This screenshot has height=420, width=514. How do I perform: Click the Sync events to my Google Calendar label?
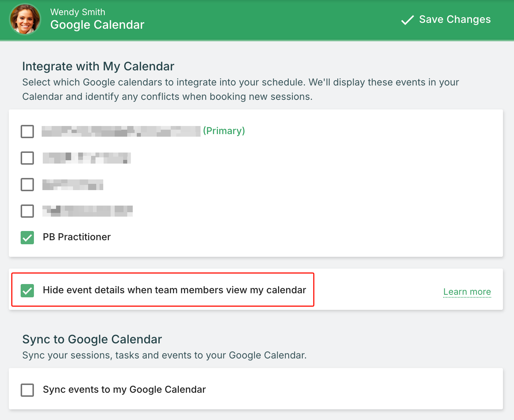click(124, 389)
